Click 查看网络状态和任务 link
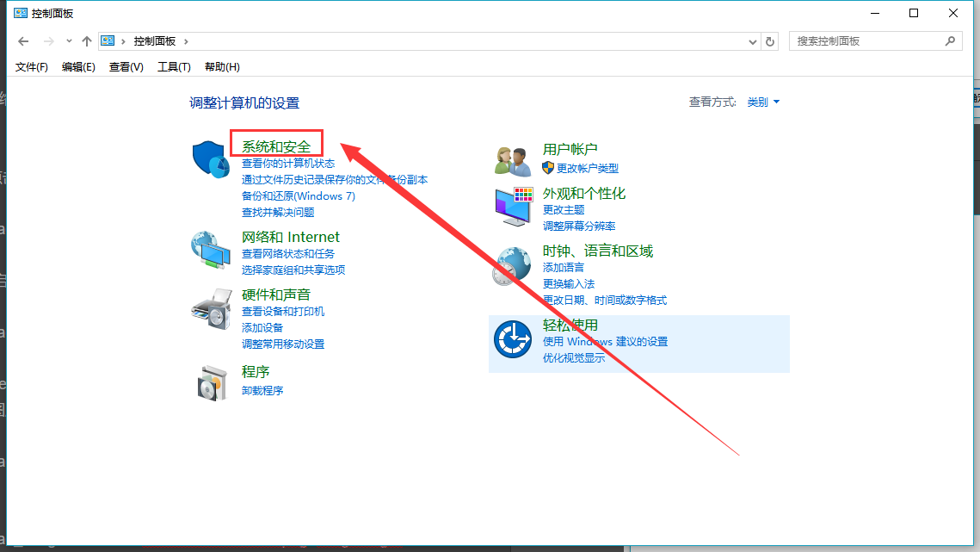This screenshot has height=552, width=980. (288, 253)
